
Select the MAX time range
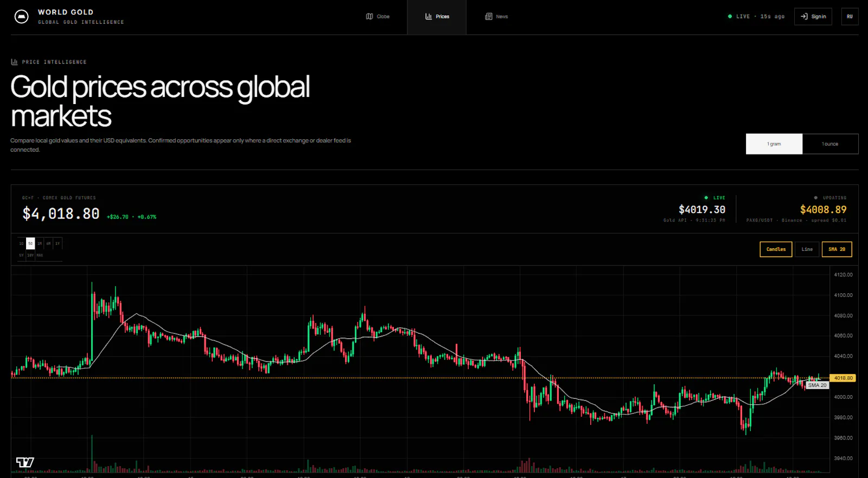coord(40,255)
